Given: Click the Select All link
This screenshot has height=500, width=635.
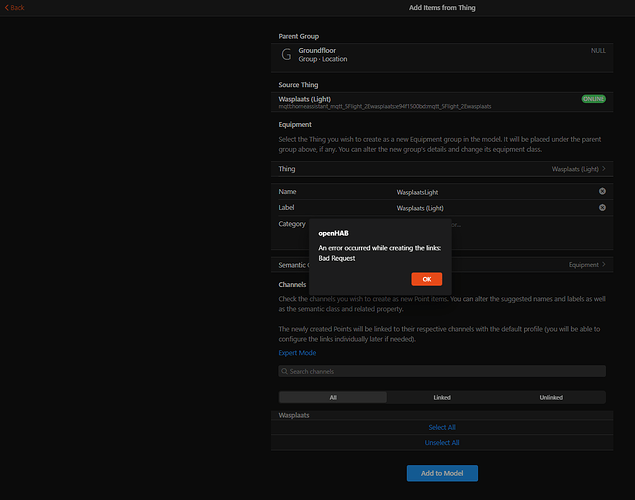Looking at the screenshot, I should click(x=441, y=427).
